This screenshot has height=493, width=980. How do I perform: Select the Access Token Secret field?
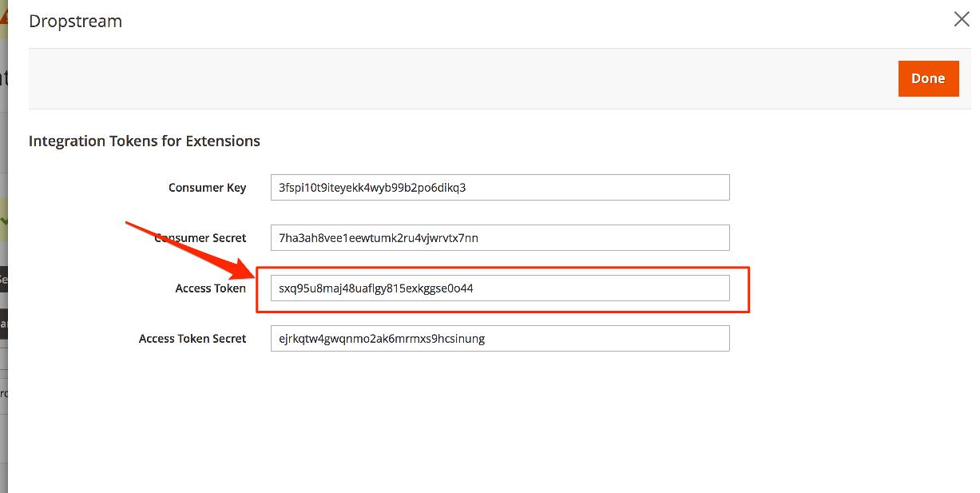click(x=500, y=338)
